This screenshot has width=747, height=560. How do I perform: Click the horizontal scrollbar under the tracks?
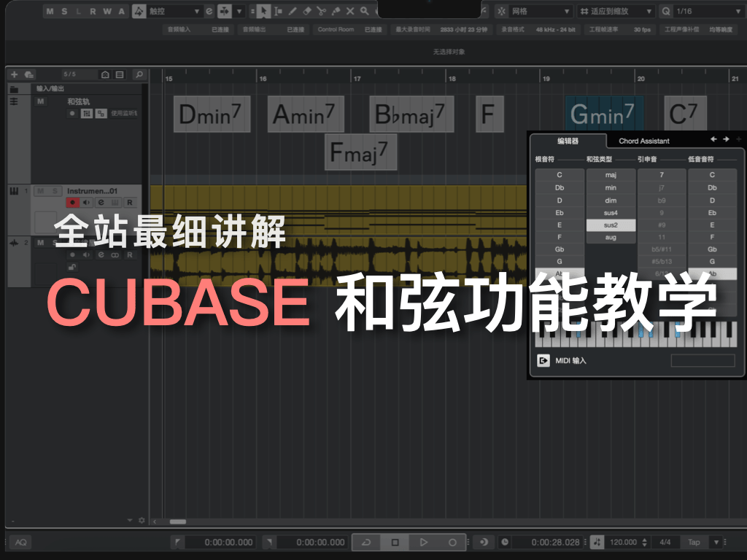tap(178, 521)
